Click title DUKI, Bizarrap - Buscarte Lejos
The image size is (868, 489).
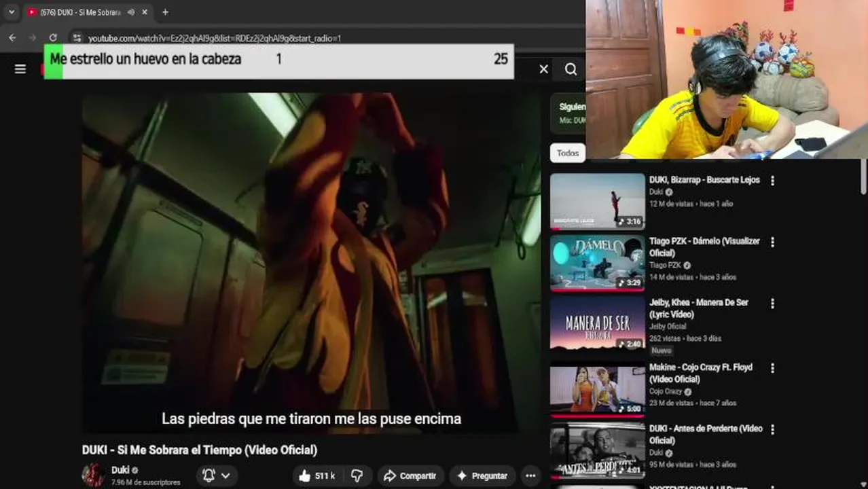coord(704,180)
